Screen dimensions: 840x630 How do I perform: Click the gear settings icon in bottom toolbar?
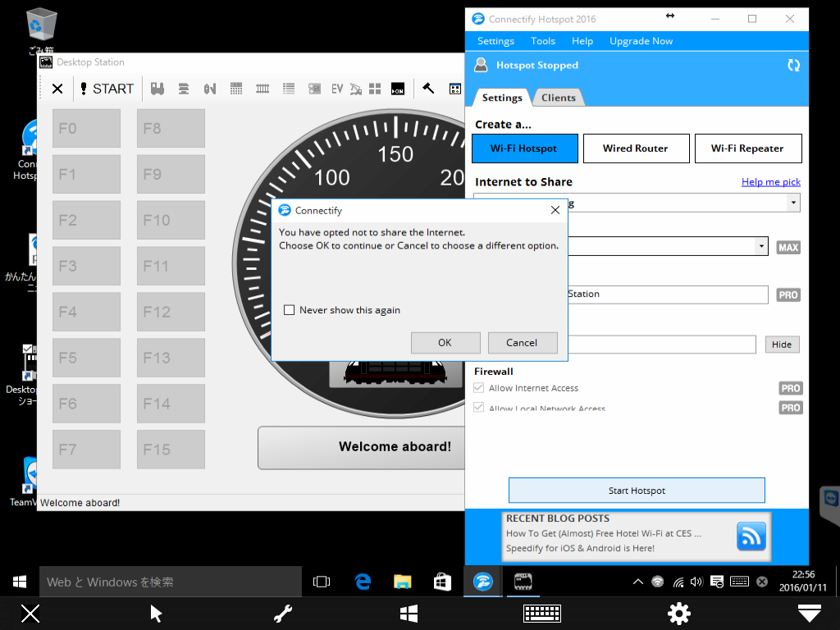pyautogui.click(x=678, y=614)
